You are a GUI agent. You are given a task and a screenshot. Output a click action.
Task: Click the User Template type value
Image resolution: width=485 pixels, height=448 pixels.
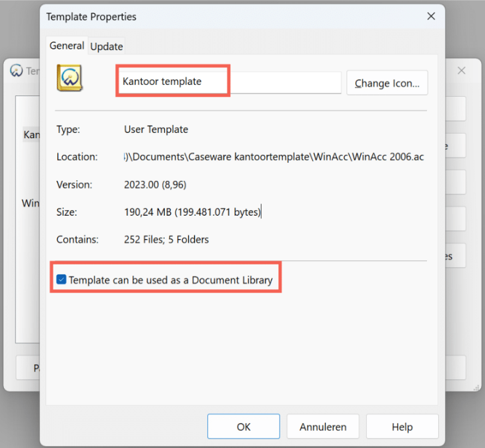coord(156,130)
